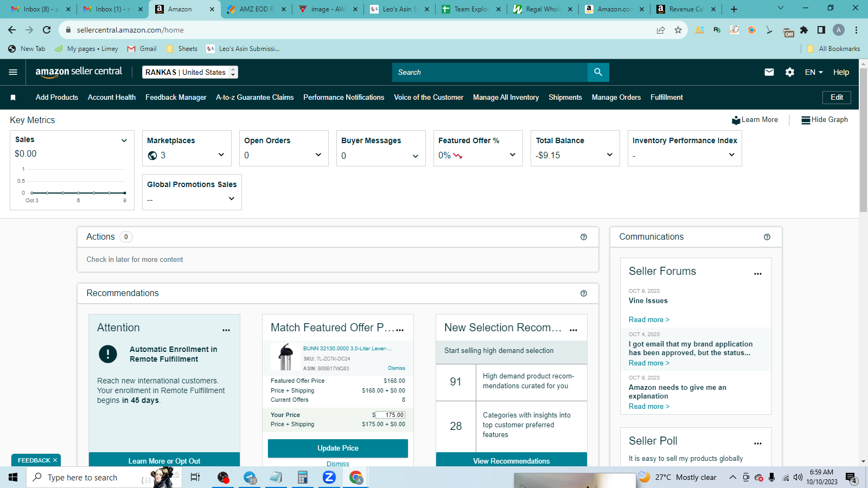Click the search magnifier button
Screen dimensions: 868x488
[x=598, y=72]
